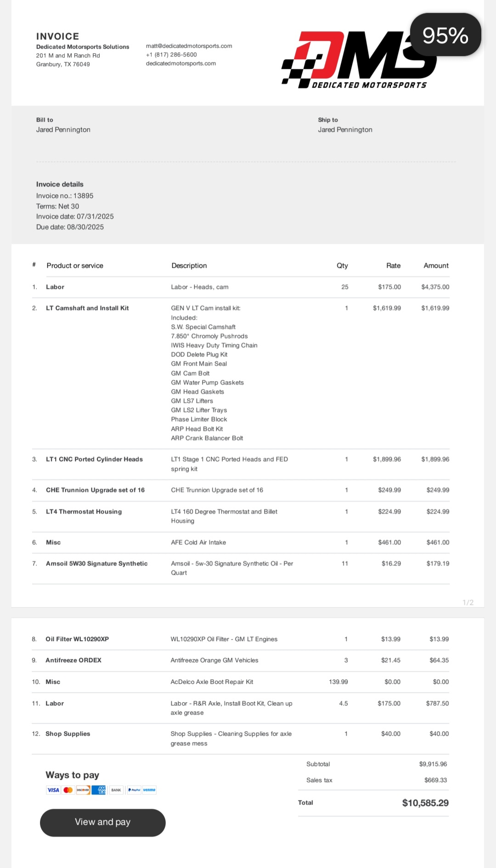Visit the dedicatedmotorsports.com website link
The height and width of the screenshot is (868, 496).
[x=181, y=63]
